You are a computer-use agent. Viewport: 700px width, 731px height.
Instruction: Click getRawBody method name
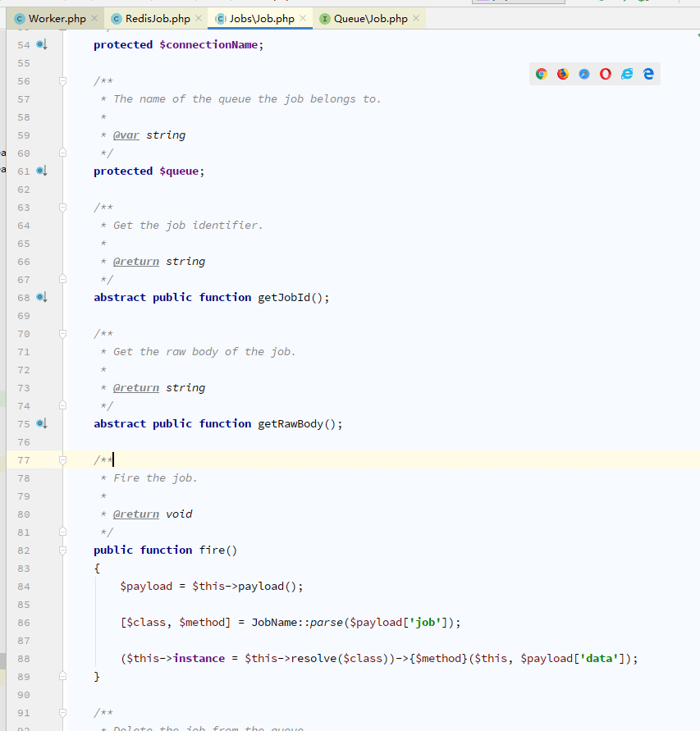click(x=291, y=424)
